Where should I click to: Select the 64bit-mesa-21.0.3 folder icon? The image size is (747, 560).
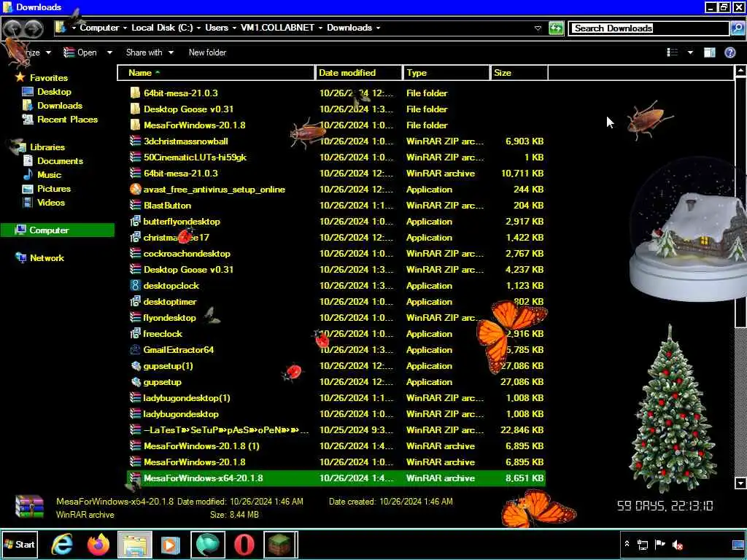tap(135, 93)
